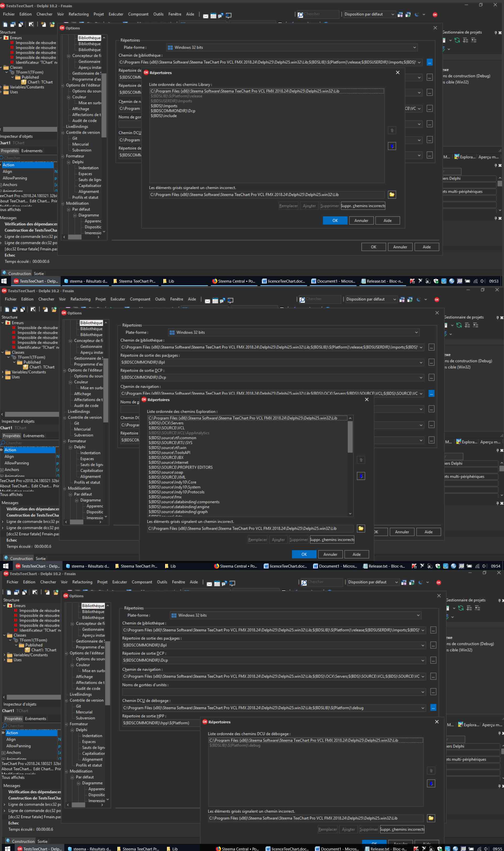This screenshot has width=504, height=851.
Task: Click OK in Exploration paths Répertoires dialog
Action: point(304,554)
